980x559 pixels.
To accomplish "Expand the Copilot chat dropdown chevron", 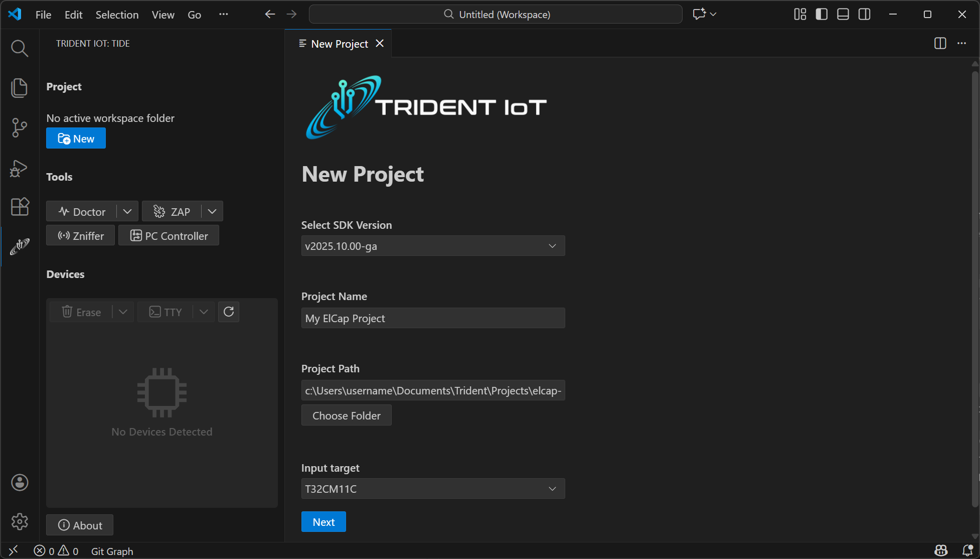I will (x=713, y=14).
